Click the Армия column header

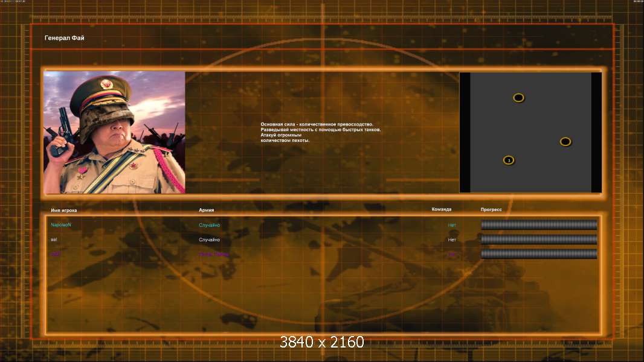206,210
